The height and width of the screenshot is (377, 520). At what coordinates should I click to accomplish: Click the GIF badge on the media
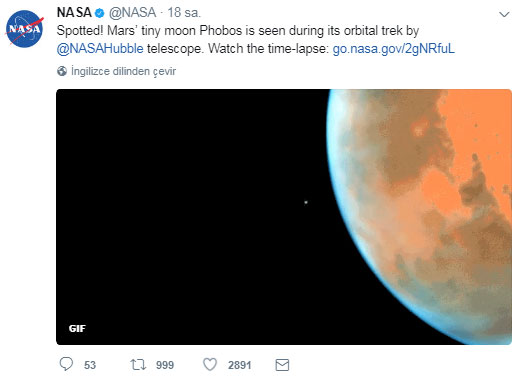point(77,328)
